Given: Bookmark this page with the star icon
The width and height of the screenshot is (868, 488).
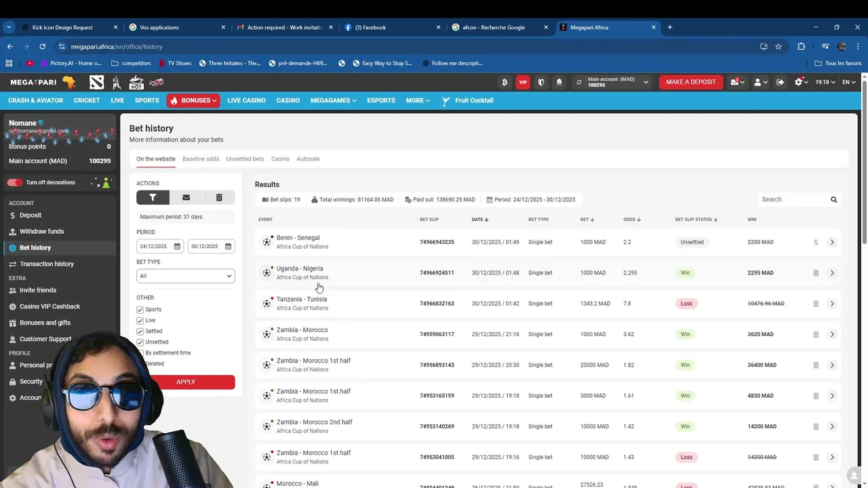Looking at the screenshot, I should pos(778,47).
